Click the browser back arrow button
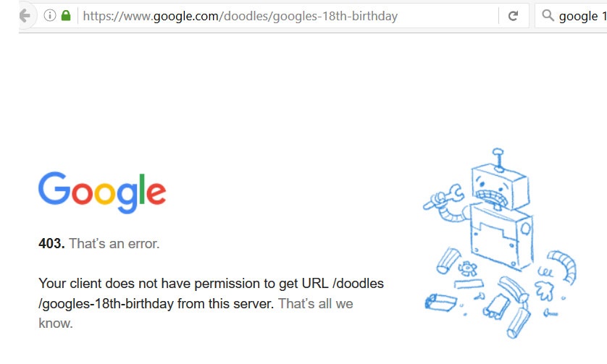The height and width of the screenshot is (364, 607). point(25,16)
